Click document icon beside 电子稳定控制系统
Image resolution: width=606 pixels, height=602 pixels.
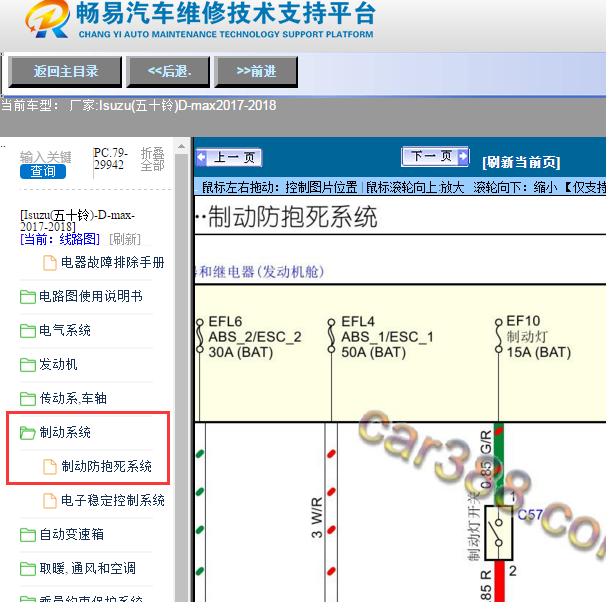coord(49,501)
